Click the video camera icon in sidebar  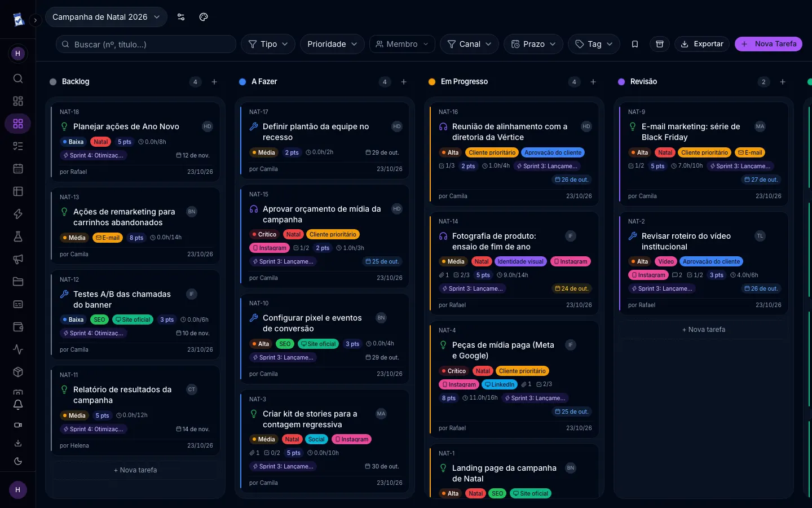(18, 425)
